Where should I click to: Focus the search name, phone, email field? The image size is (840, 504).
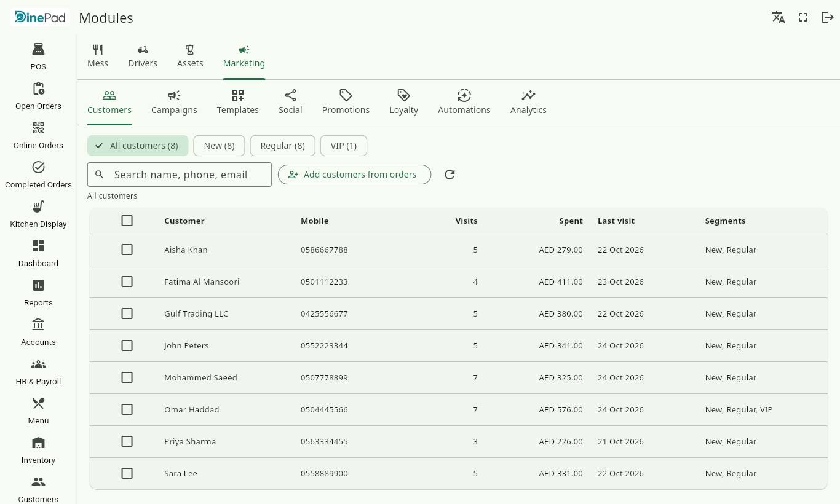(x=180, y=175)
